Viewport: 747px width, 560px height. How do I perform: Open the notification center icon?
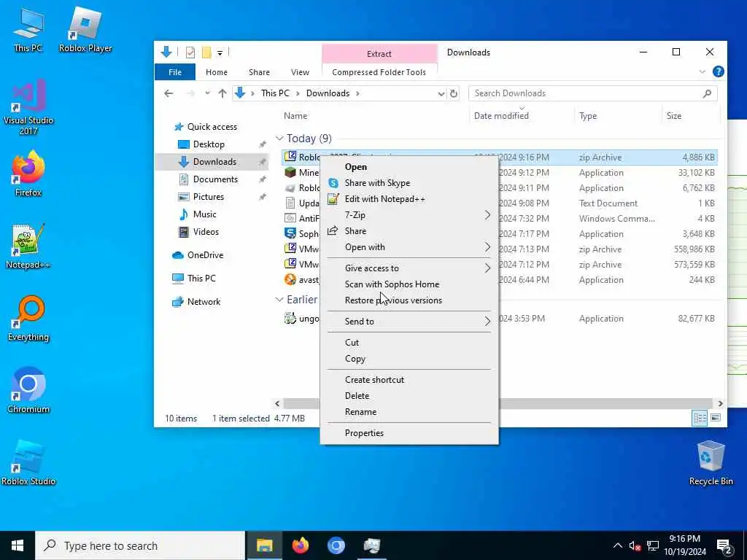pos(725,547)
